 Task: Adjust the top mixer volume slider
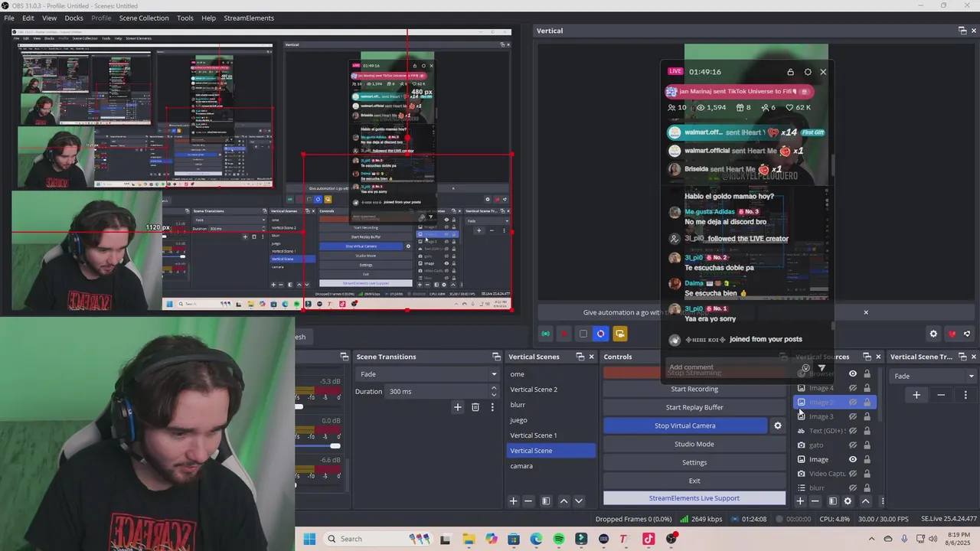point(299,406)
